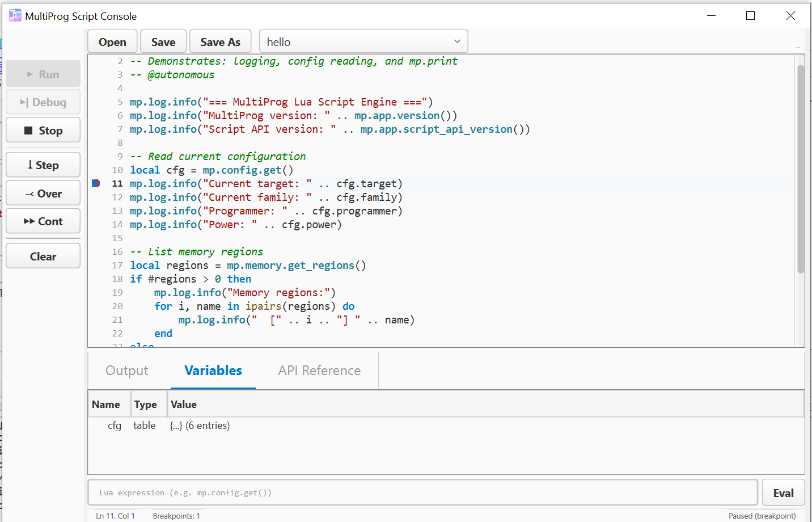Screen dimensions: 812x522
Task: Evaluate expression with the Eval button
Action: click(783, 493)
